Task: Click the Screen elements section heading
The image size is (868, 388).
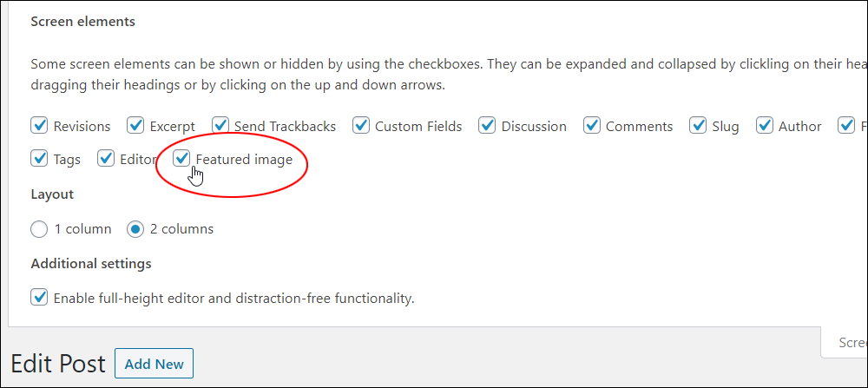Action: tap(83, 22)
